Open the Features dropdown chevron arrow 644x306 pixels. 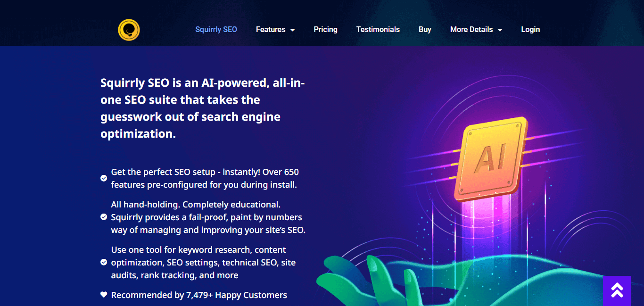tap(293, 30)
